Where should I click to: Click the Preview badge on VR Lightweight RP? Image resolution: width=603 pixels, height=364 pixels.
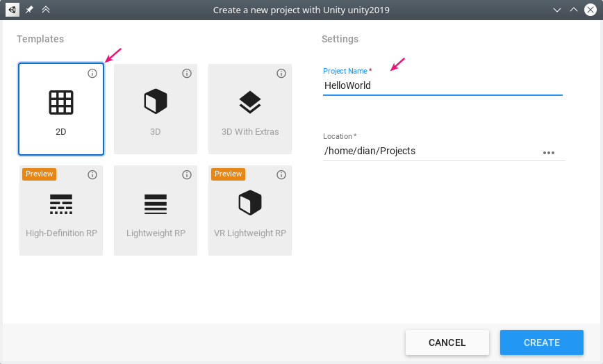228,174
